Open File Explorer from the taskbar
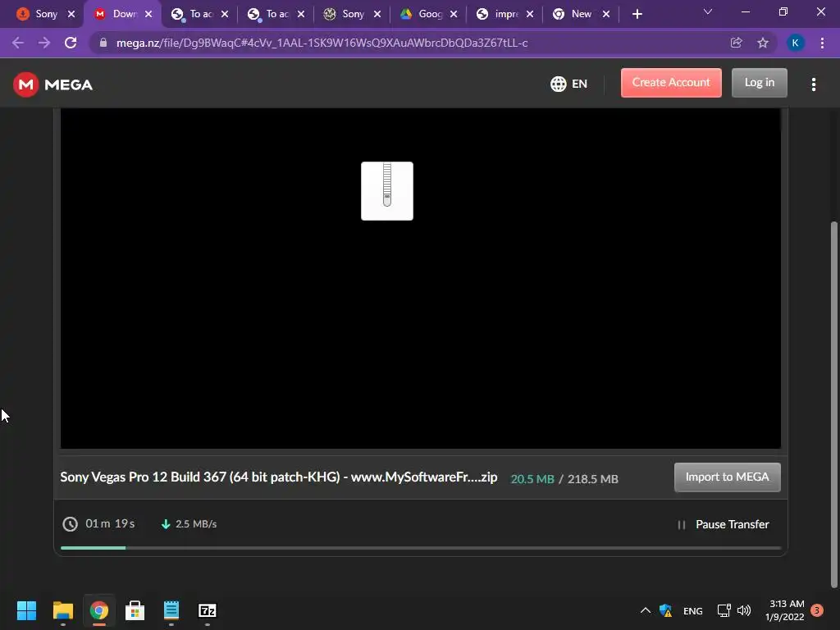840x630 pixels. [x=62, y=610]
